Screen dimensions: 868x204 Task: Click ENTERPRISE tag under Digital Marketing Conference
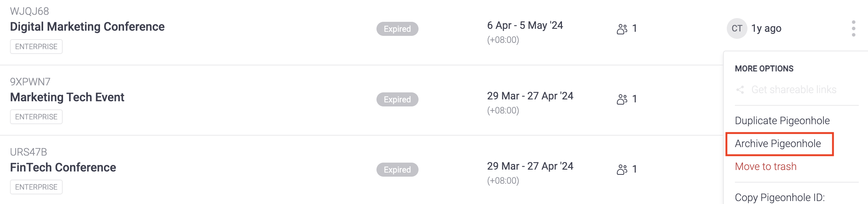click(36, 47)
